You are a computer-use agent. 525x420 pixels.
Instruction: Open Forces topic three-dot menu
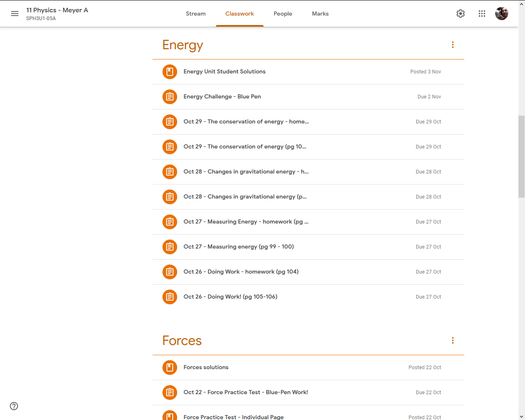453,340
